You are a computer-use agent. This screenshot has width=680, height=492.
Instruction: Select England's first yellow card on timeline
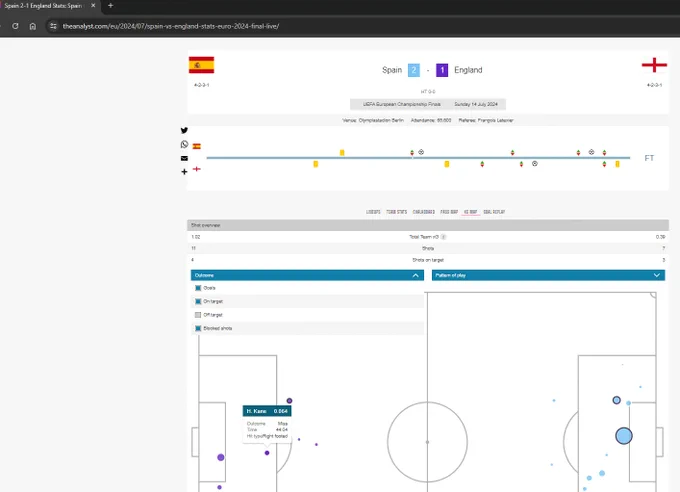[316, 164]
